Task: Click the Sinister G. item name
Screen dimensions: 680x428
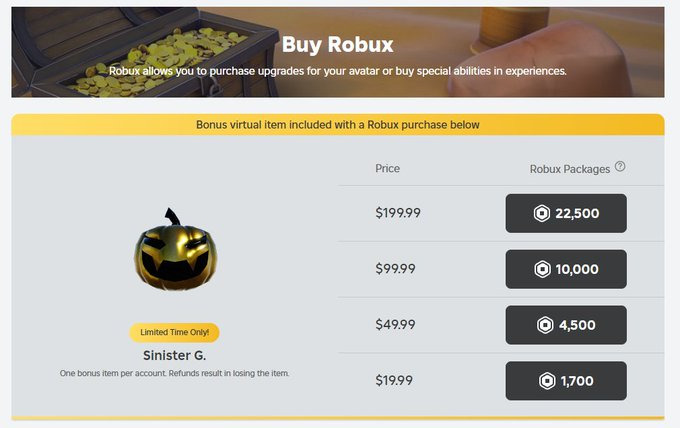Action: 175,355
